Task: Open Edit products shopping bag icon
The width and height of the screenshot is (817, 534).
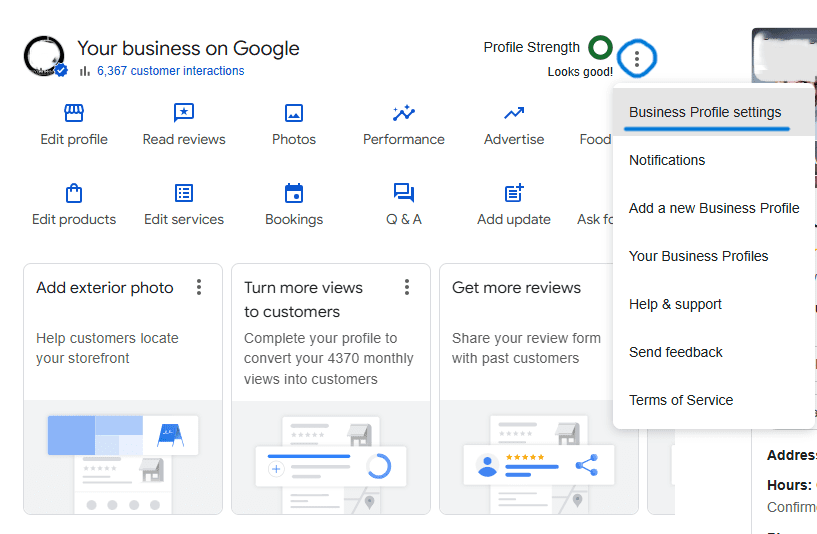Action: [74, 193]
